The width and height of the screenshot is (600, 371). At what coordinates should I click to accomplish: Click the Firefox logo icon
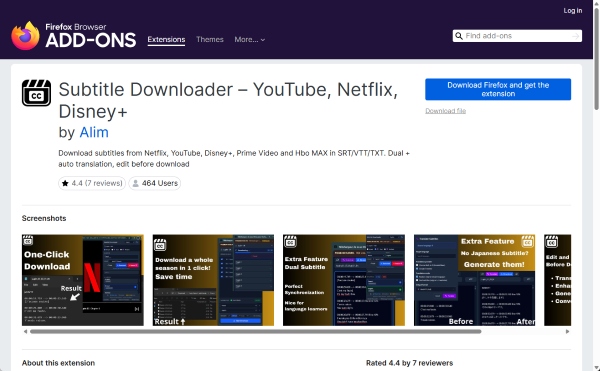(25, 36)
